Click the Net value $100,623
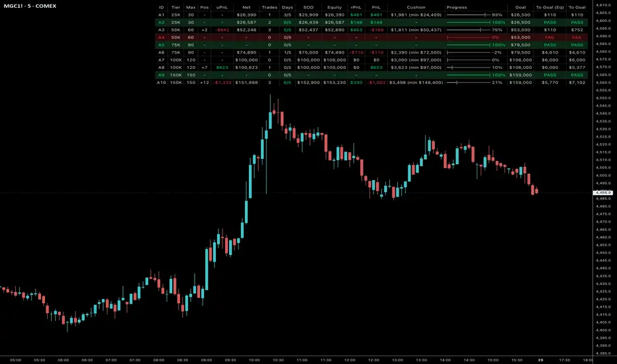Image resolution: width=617 pixels, height=364 pixels. pos(246,68)
